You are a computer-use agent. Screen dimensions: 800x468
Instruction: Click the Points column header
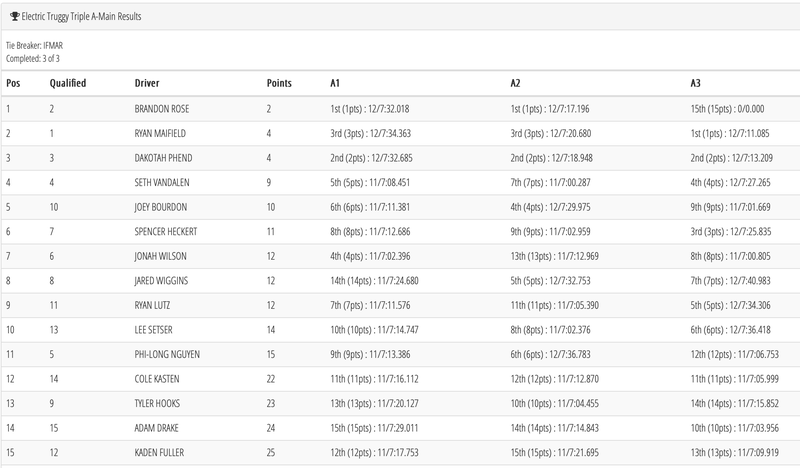[280, 82]
